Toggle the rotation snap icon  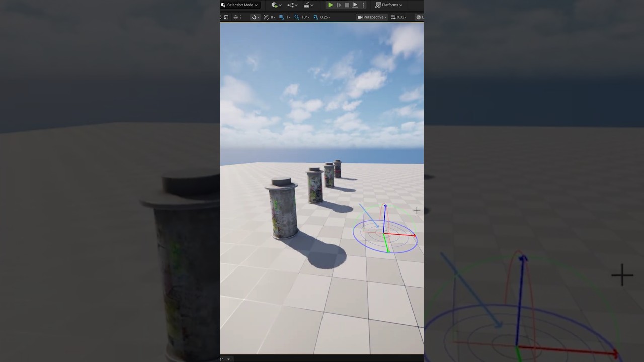(297, 17)
